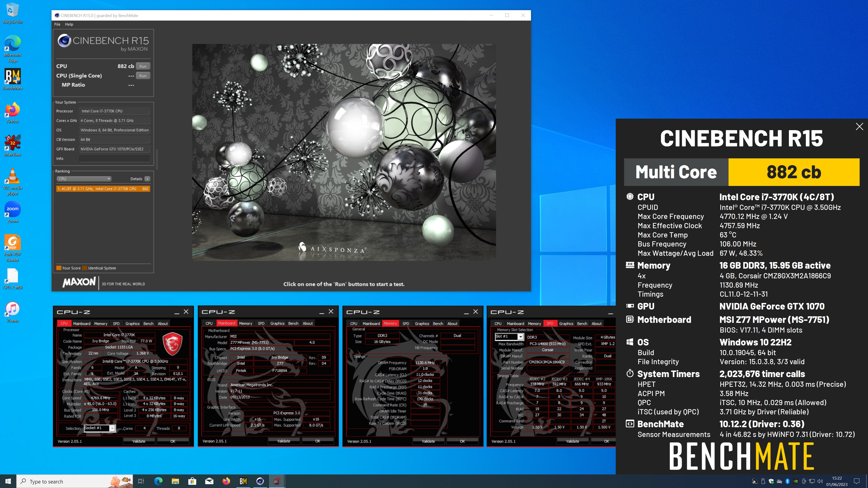Open the Mail app from the taskbar
The height and width of the screenshot is (488, 868).
click(x=209, y=481)
